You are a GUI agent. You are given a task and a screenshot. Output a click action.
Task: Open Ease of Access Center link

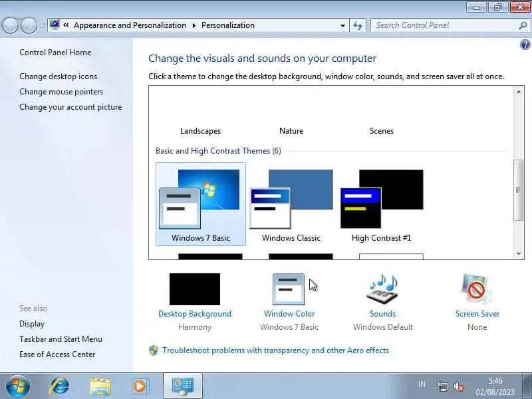pyautogui.click(x=57, y=354)
